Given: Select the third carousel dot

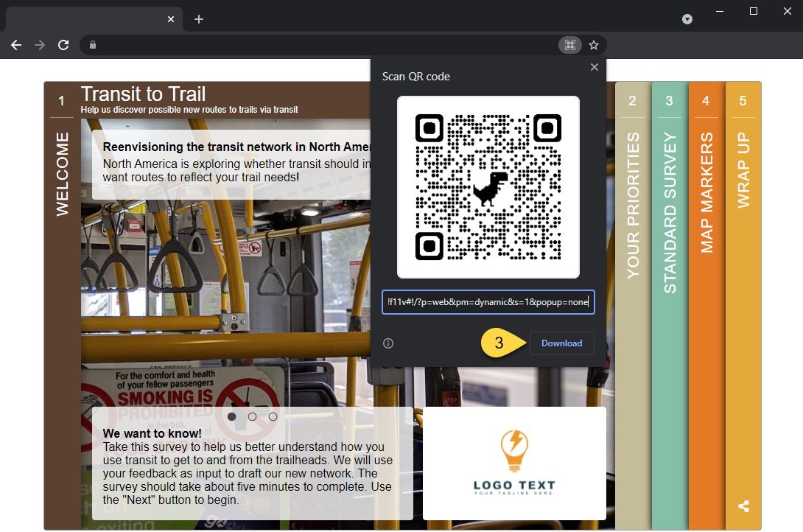Looking at the screenshot, I should point(273,416).
